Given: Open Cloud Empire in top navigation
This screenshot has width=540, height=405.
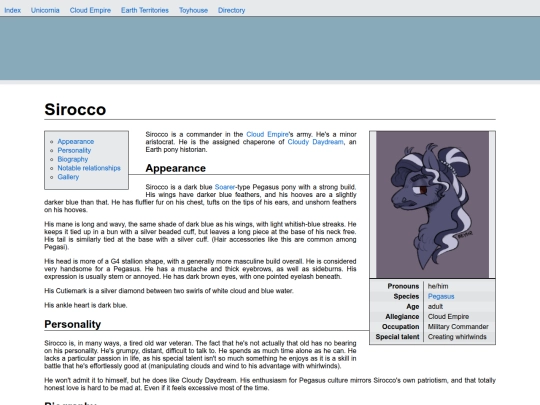Looking at the screenshot, I should point(90,10).
